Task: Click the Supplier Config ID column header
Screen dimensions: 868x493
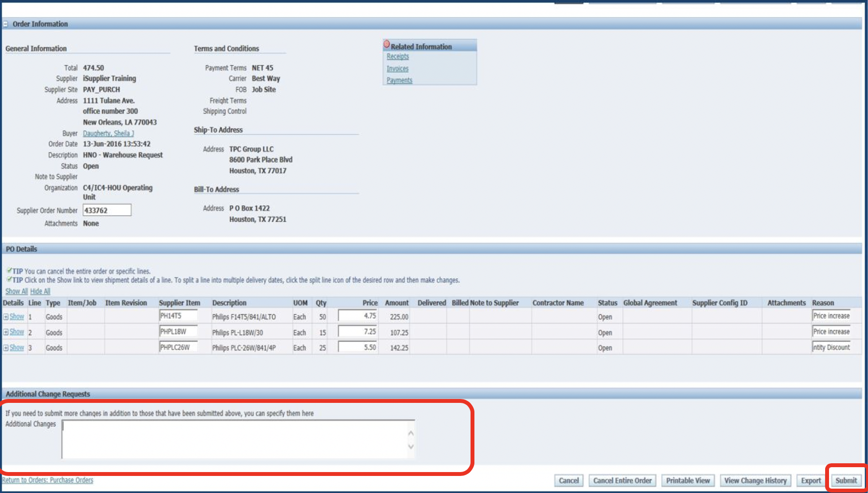Action: (719, 303)
